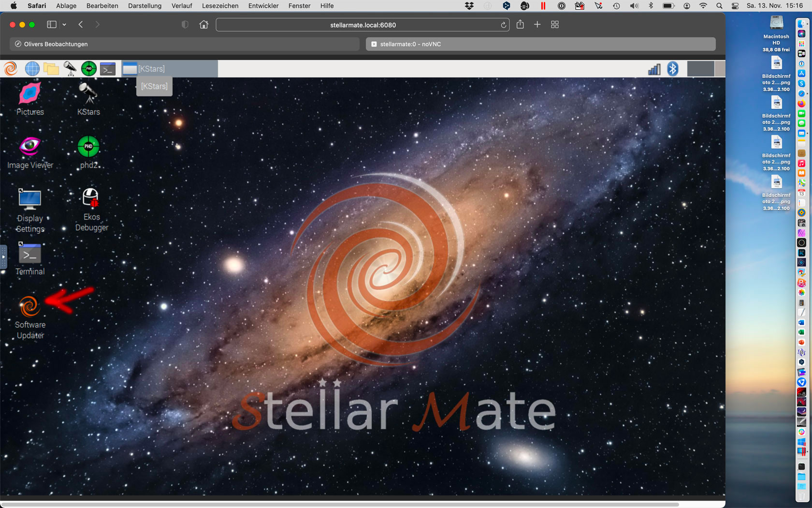The height and width of the screenshot is (508, 812).
Task: Open the Dropbox menu bar icon
Action: click(469, 6)
